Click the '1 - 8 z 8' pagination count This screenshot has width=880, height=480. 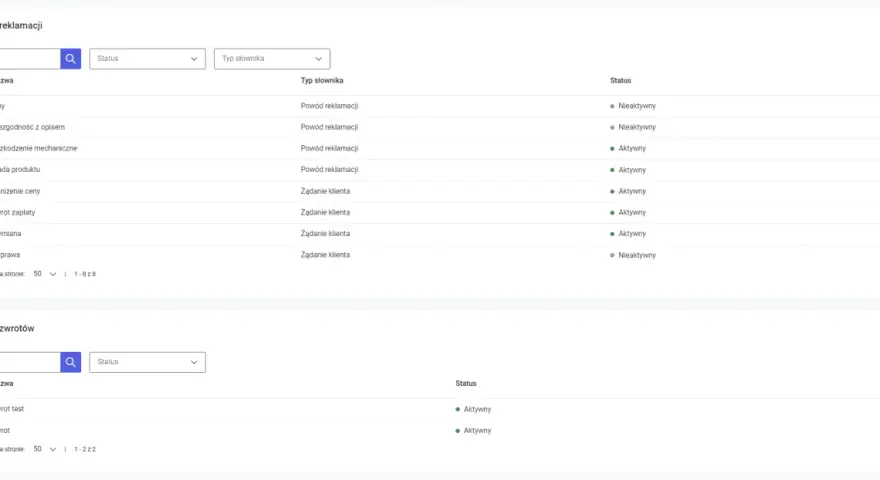(85, 274)
